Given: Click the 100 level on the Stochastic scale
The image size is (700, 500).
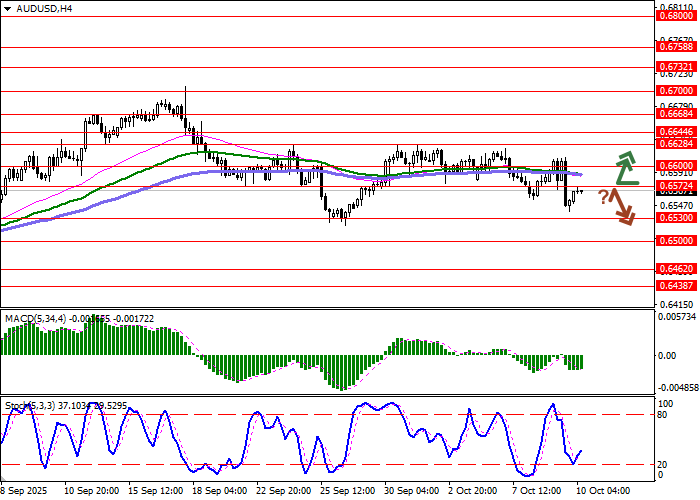Looking at the screenshot, I should coord(665,404).
